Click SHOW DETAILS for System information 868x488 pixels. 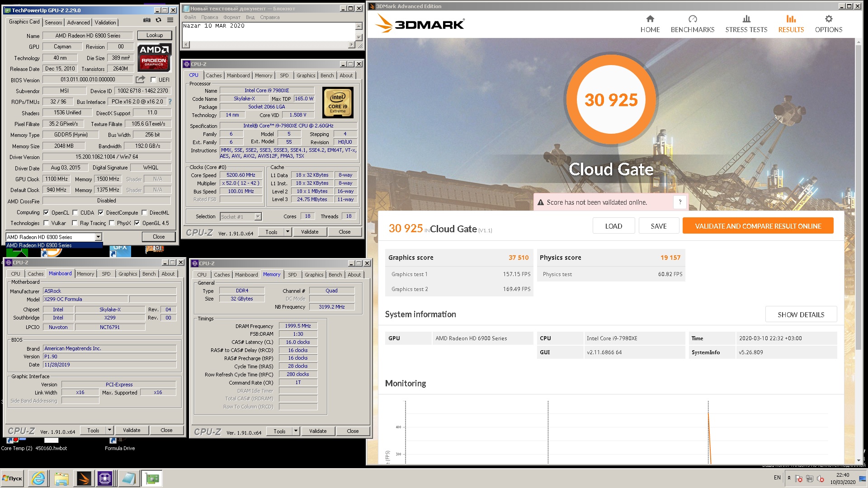(x=801, y=314)
